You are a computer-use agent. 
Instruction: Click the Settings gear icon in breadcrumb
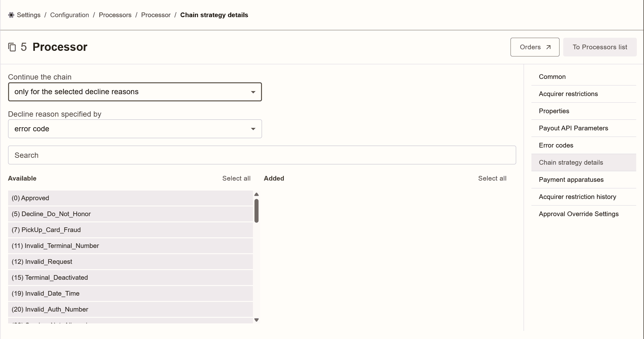11,15
